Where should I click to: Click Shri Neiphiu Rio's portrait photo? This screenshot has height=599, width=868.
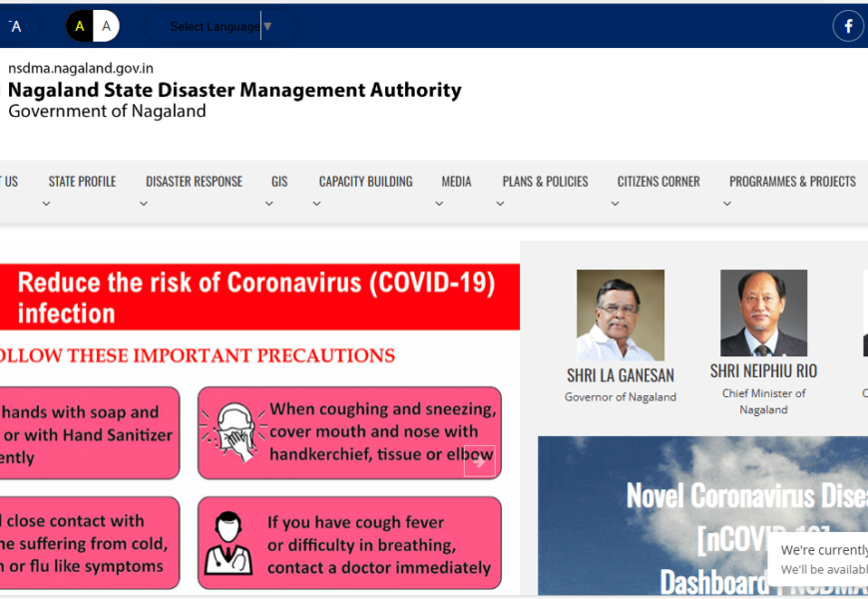(763, 311)
